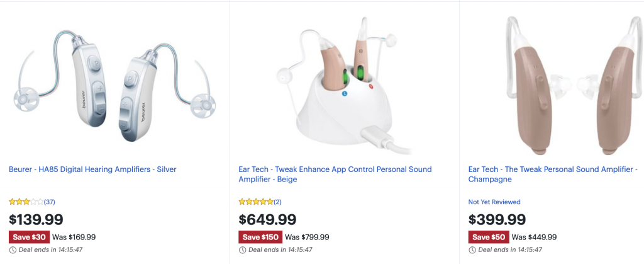The width and height of the screenshot is (644, 264).
Task: Click the $649.99 price
Action: (267, 220)
